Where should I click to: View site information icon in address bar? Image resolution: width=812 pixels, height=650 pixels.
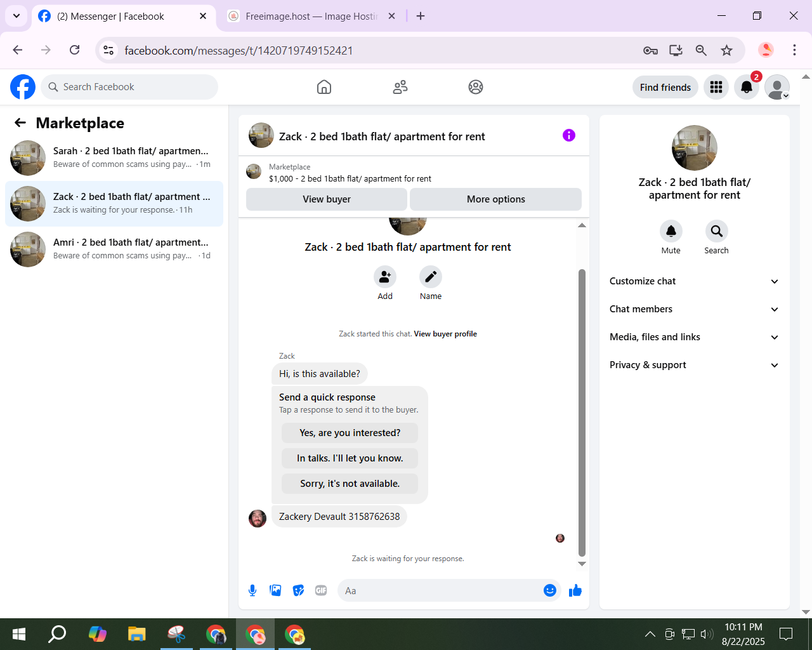click(108, 50)
